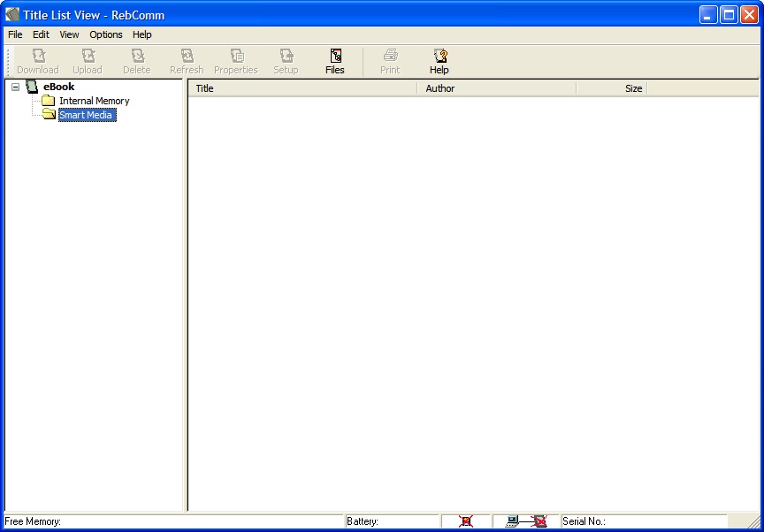Click the Smart Media folder icon
764x532 pixels.
(x=49, y=114)
